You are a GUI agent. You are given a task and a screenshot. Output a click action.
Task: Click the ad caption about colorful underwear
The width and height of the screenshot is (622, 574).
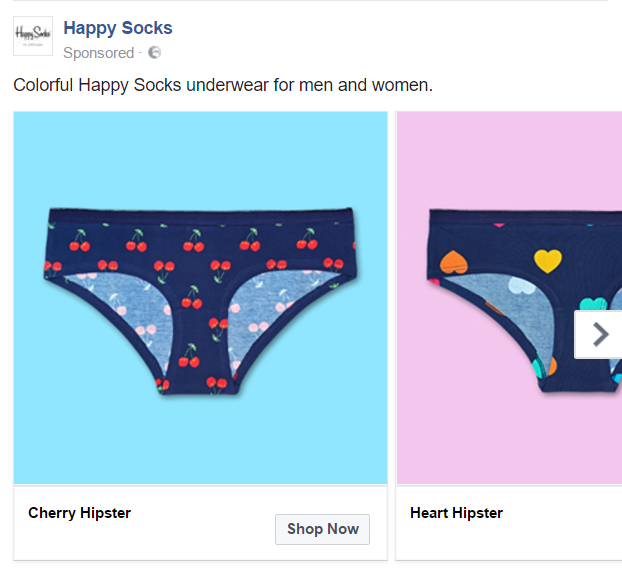(223, 85)
